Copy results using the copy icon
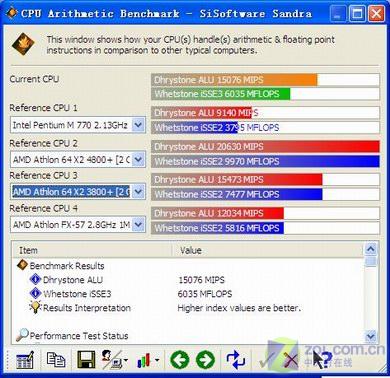Screen dimensions: 390x378 tap(56, 360)
